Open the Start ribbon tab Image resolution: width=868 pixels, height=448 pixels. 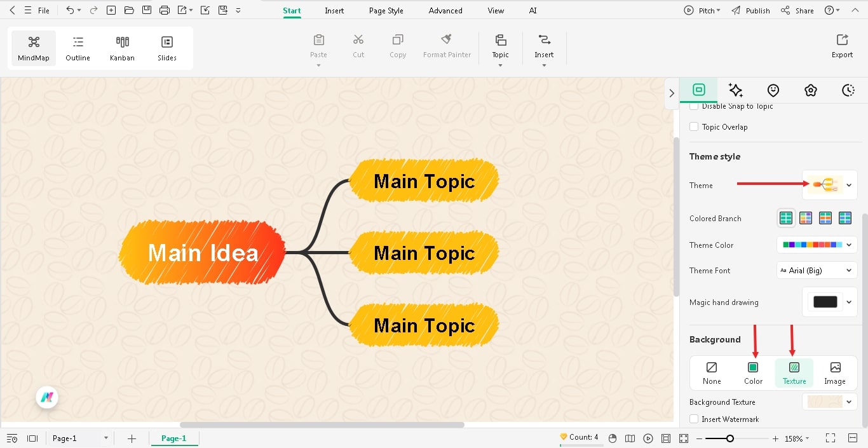coord(292,11)
